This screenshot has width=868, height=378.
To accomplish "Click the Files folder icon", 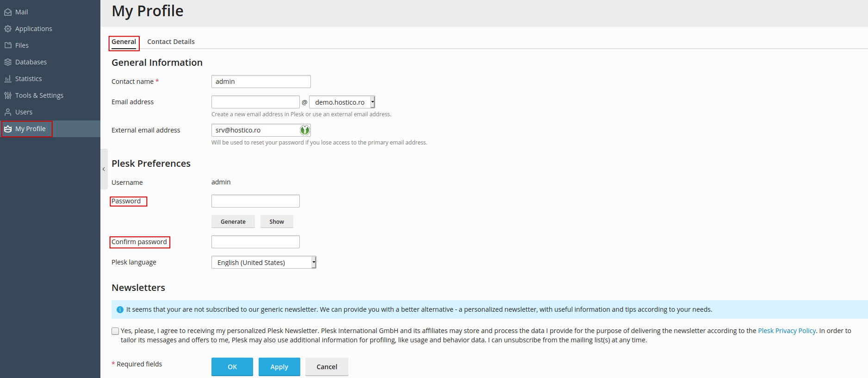I will click(8, 45).
